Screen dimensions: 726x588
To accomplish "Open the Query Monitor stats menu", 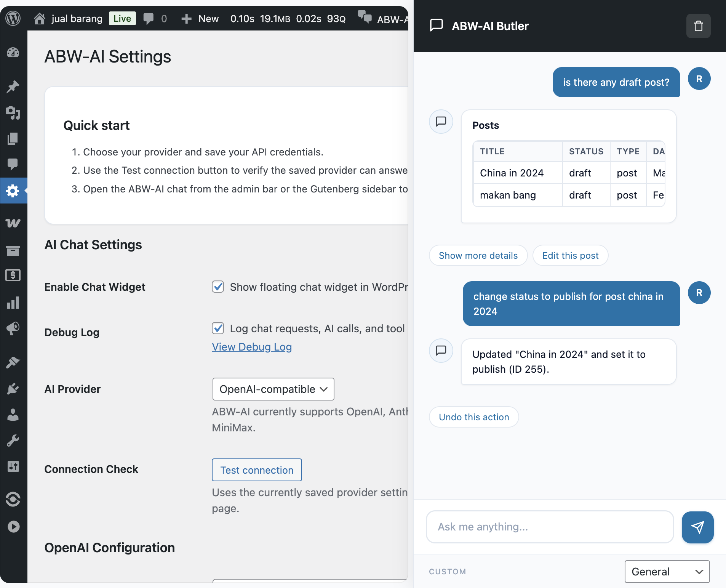I will (288, 18).
